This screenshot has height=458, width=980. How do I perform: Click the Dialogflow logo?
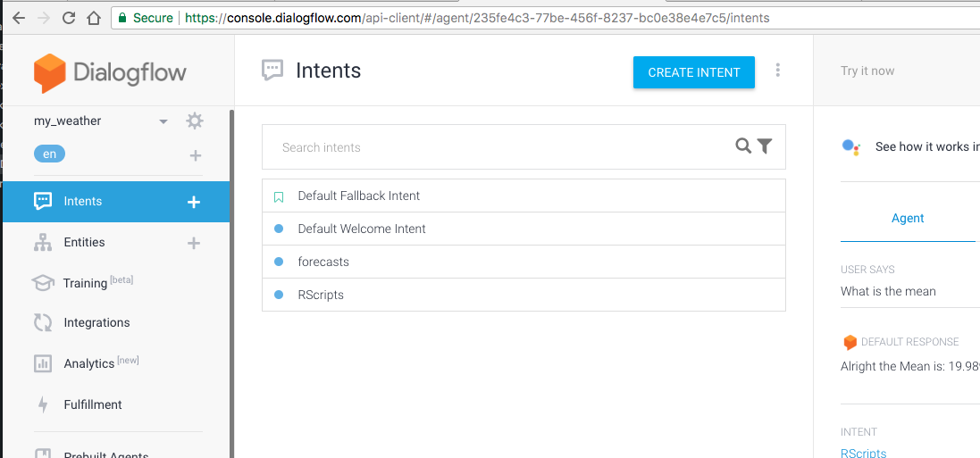click(x=110, y=73)
